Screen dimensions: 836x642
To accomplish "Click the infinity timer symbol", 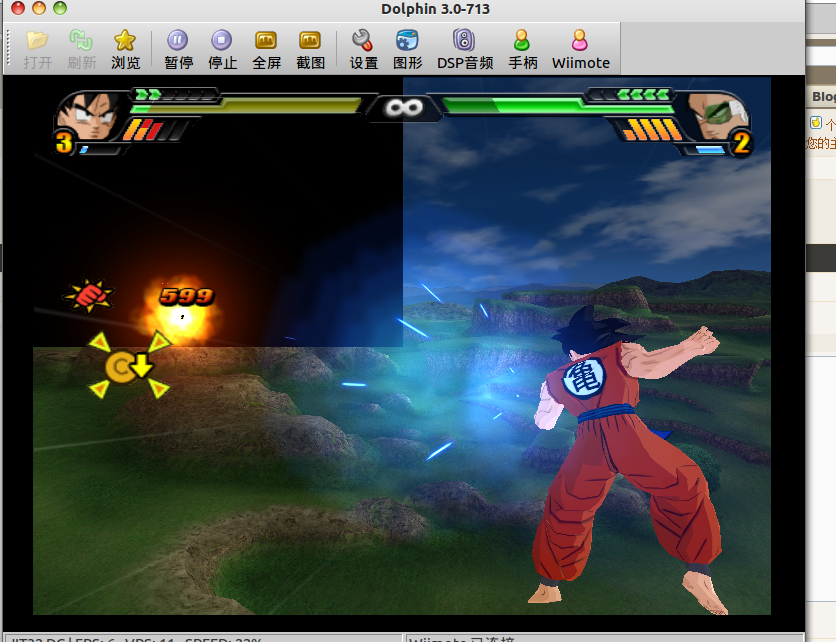I will [x=404, y=108].
